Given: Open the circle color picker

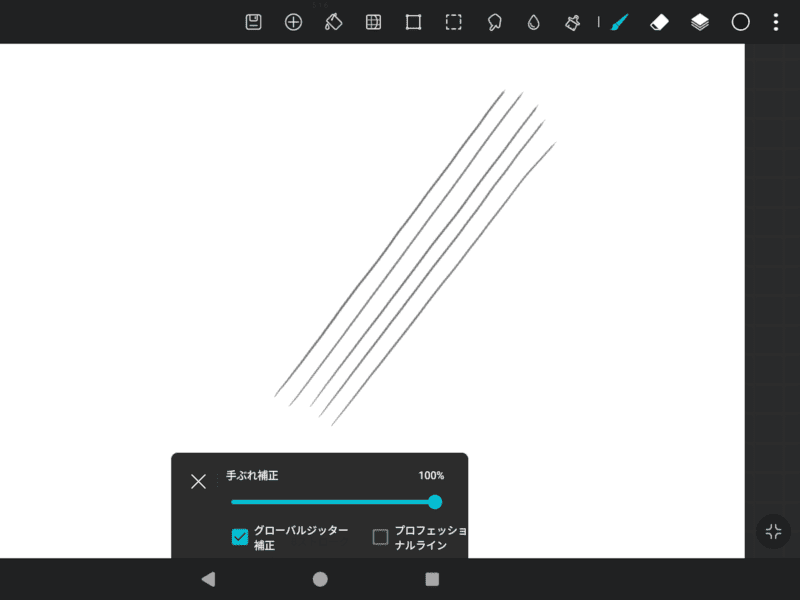Looking at the screenshot, I should tap(740, 22).
